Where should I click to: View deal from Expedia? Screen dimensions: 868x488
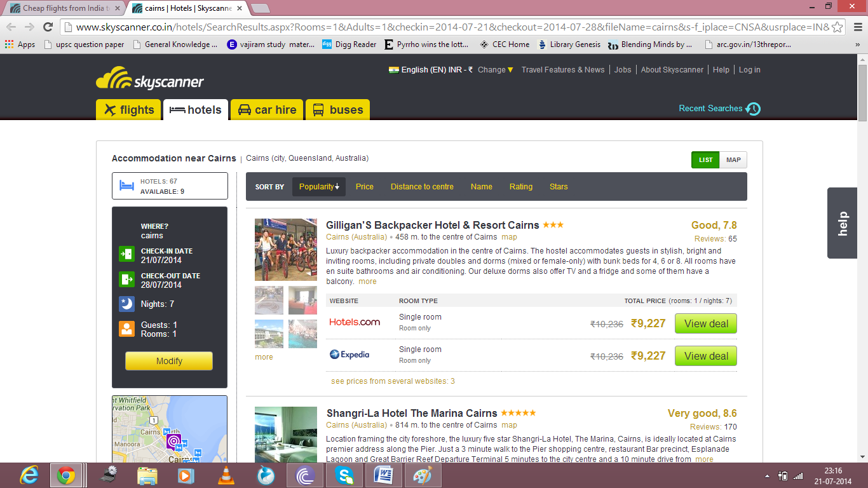pyautogui.click(x=706, y=356)
